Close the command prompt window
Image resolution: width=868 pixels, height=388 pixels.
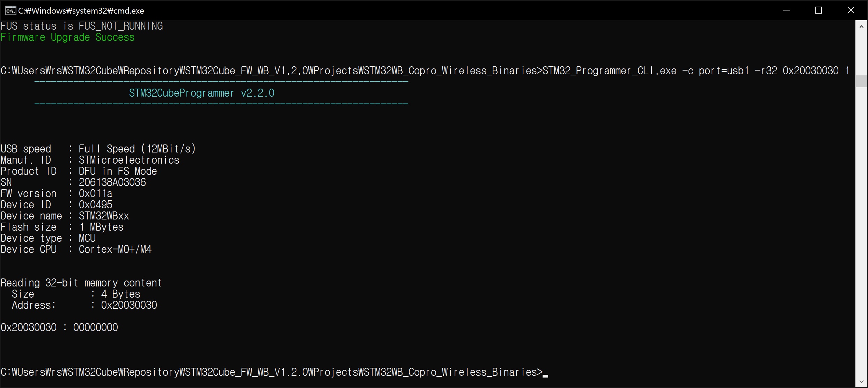click(851, 10)
